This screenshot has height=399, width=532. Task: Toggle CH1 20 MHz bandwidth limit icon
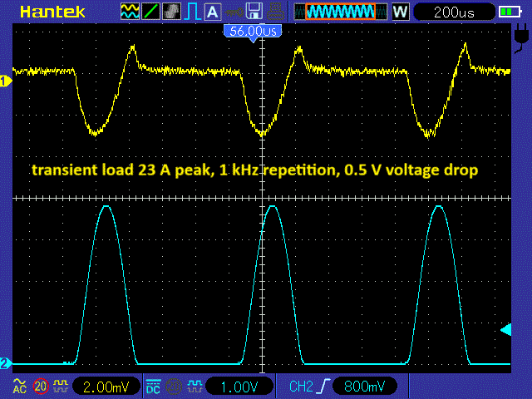coord(41,386)
